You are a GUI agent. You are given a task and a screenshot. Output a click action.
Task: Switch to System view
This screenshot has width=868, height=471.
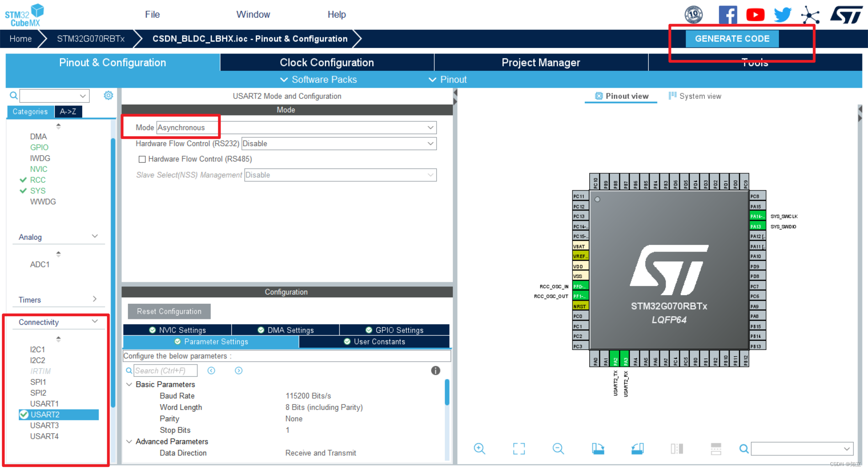click(x=695, y=96)
